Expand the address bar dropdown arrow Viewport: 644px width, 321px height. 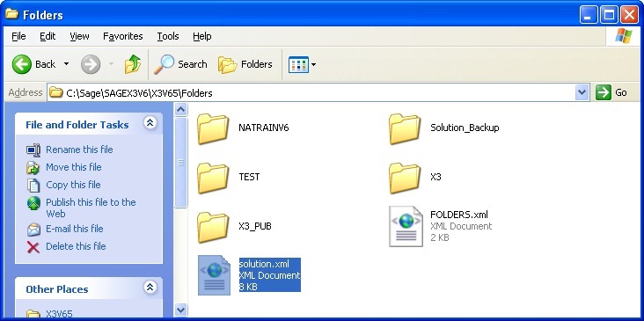coord(582,92)
